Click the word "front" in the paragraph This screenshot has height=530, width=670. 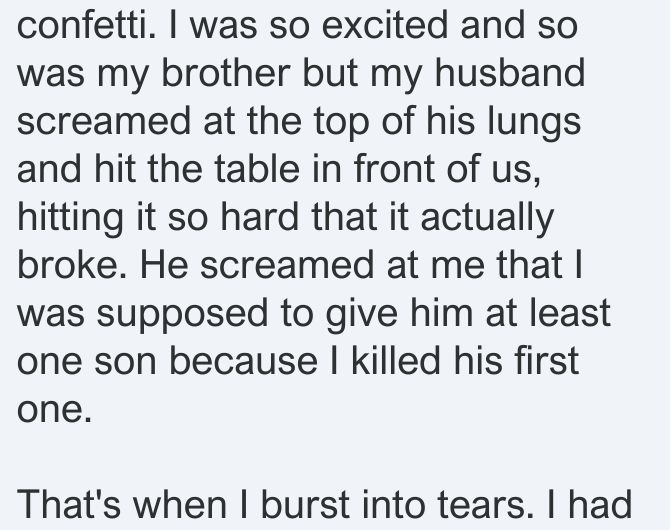click(394, 169)
